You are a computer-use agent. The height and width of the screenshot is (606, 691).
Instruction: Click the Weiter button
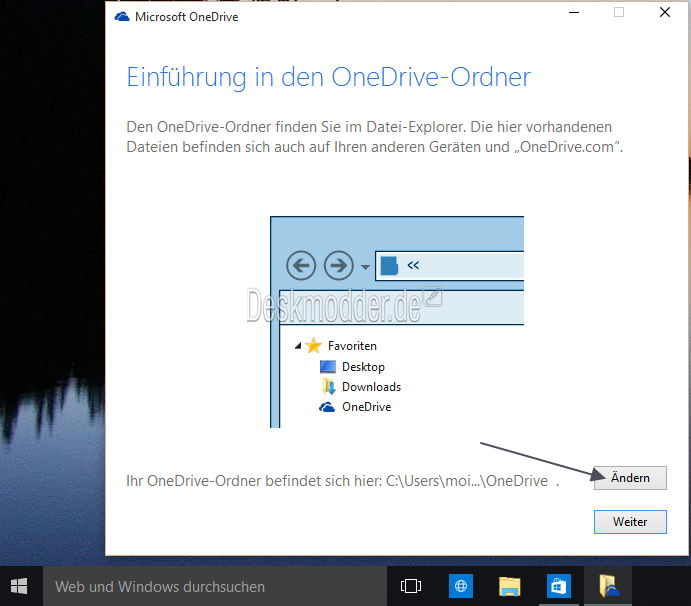click(x=630, y=522)
